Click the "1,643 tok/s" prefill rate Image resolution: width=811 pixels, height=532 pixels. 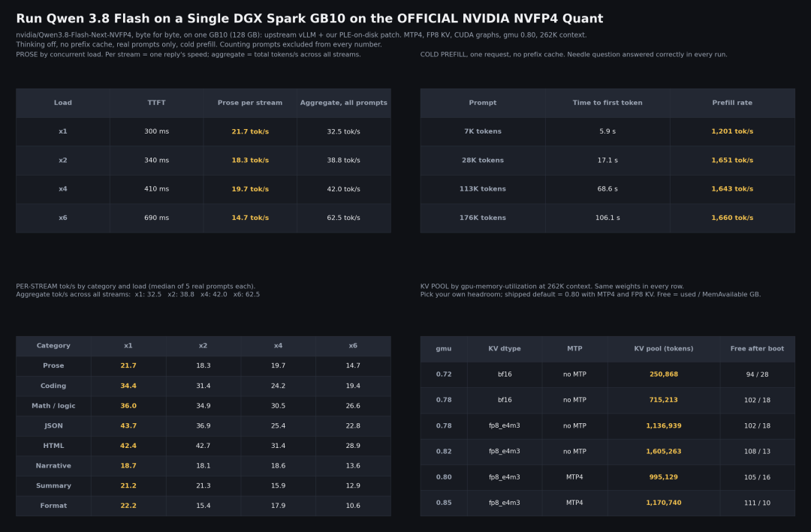(732, 188)
